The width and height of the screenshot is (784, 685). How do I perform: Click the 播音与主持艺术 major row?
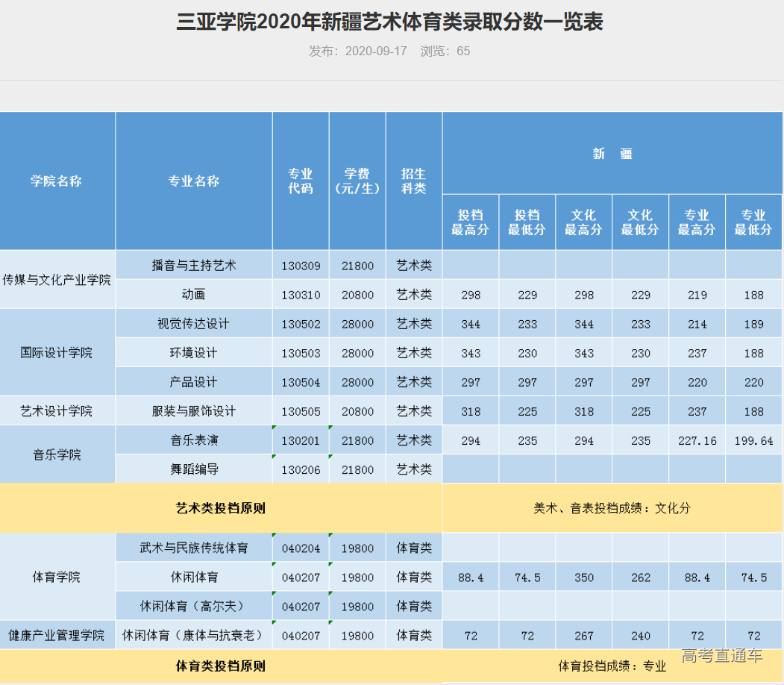(x=195, y=264)
